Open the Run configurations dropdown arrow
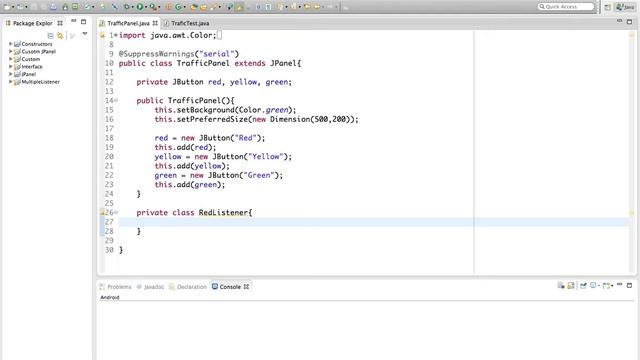The width and height of the screenshot is (640, 360). pyautogui.click(x=146, y=7)
